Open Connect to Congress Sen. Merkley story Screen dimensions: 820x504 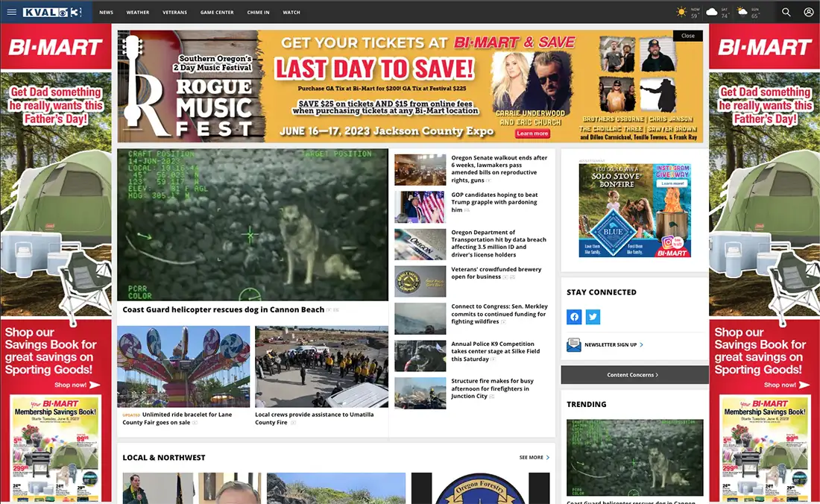[499, 314]
